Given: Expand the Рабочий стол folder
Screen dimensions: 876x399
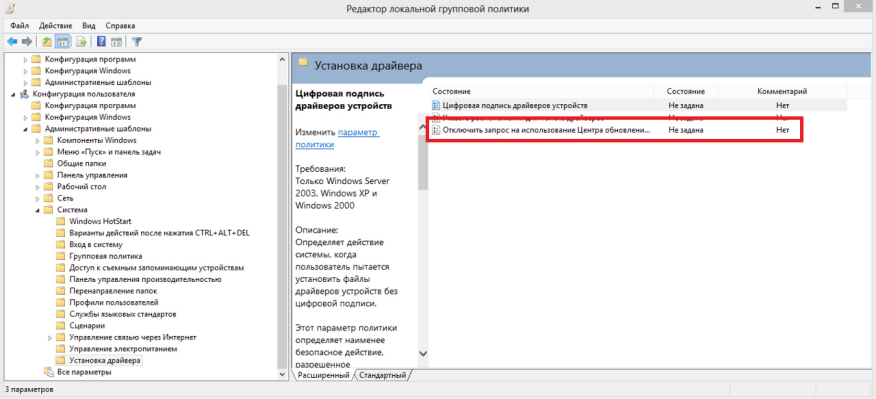Looking at the screenshot, I should click(x=37, y=187).
